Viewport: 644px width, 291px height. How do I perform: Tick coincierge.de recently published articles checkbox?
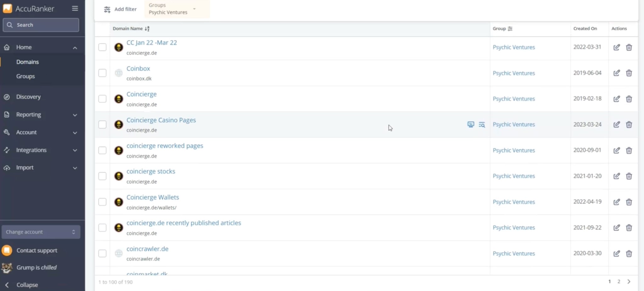coord(103,227)
